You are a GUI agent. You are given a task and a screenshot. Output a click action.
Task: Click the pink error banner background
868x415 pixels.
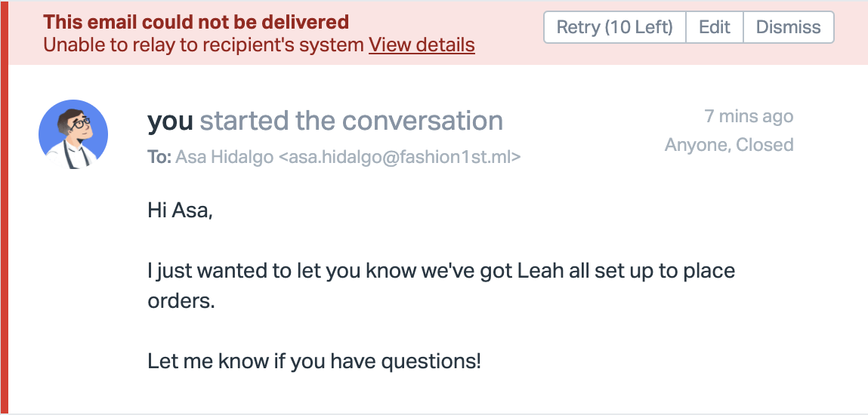click(x=506, y=53)
